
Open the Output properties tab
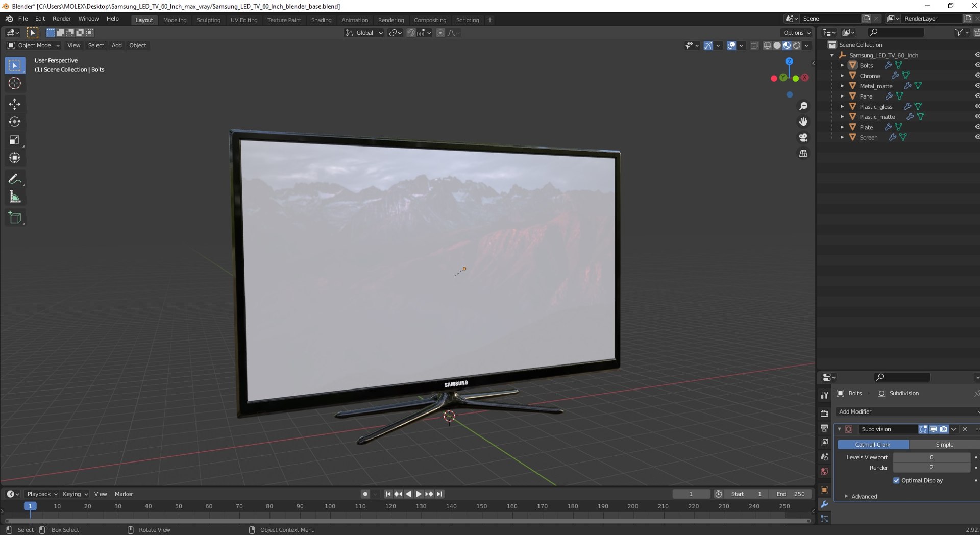coord(824,428)
